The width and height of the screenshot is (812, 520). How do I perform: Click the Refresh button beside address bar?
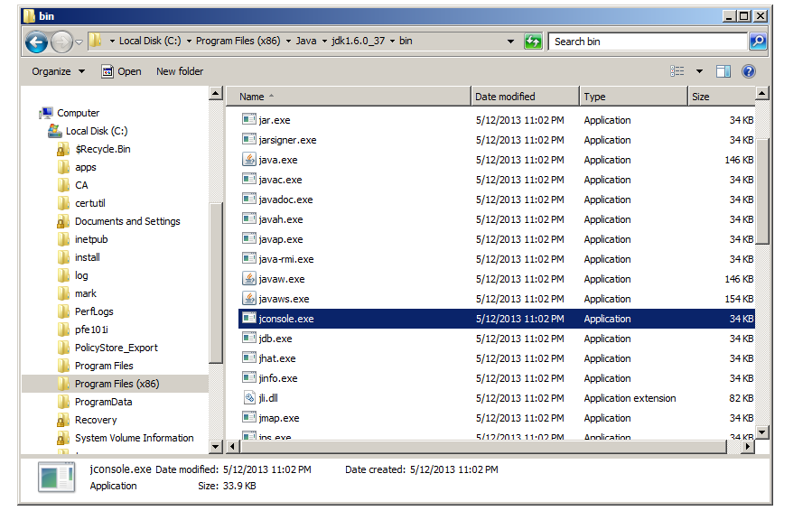pyautogui.click(x=533, y=42)
